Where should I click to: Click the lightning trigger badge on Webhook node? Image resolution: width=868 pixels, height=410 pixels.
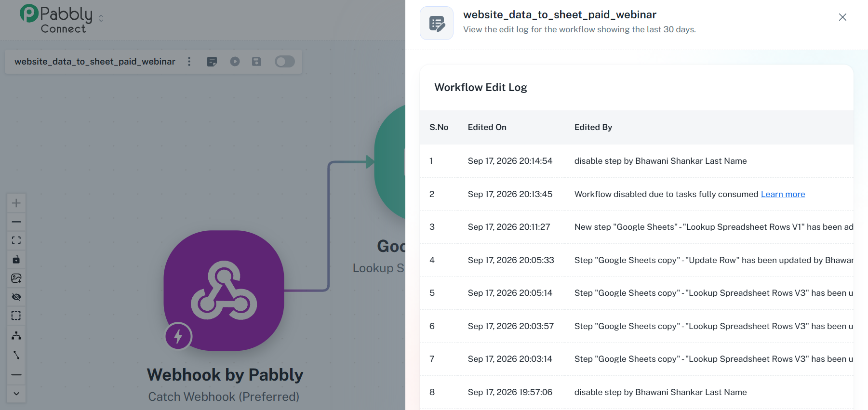[178, 336]
